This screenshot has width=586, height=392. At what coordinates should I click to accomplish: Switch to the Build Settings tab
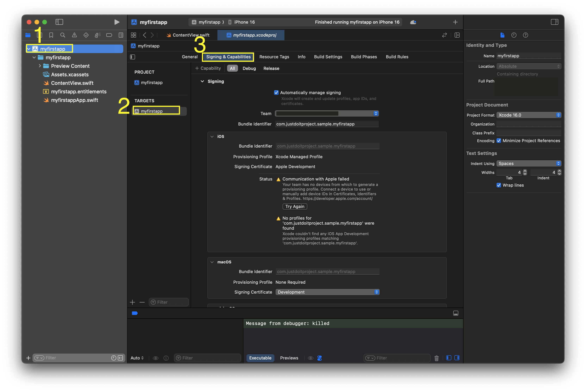coord(328,57)
